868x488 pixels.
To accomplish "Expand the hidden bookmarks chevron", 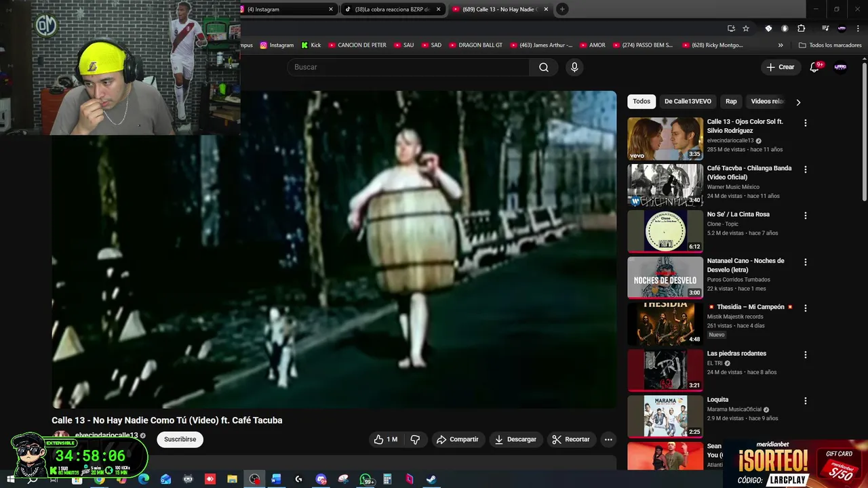I will 781,45.
